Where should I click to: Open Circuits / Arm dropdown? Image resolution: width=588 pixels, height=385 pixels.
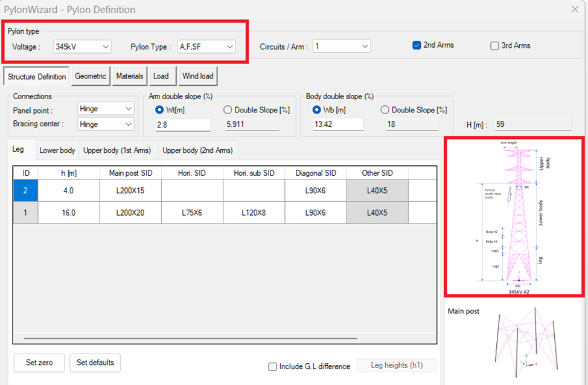click(x=341, y=47)
